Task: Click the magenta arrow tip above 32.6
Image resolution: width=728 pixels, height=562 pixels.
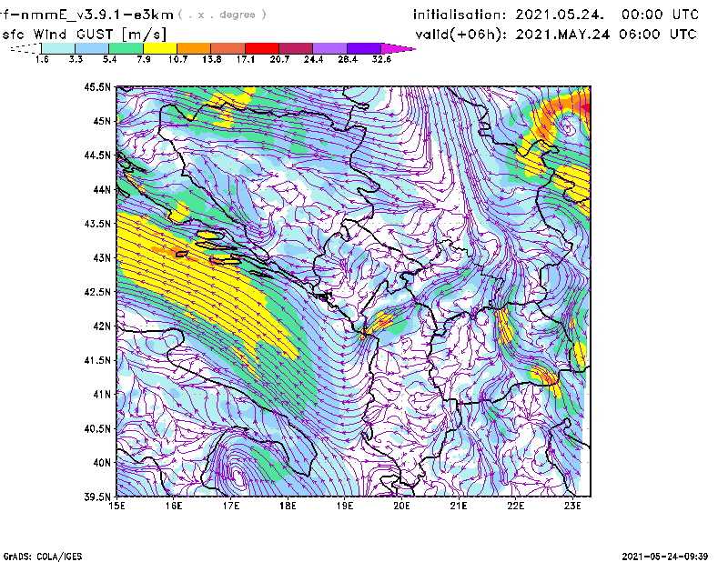Action: click(x=398, y=48)
